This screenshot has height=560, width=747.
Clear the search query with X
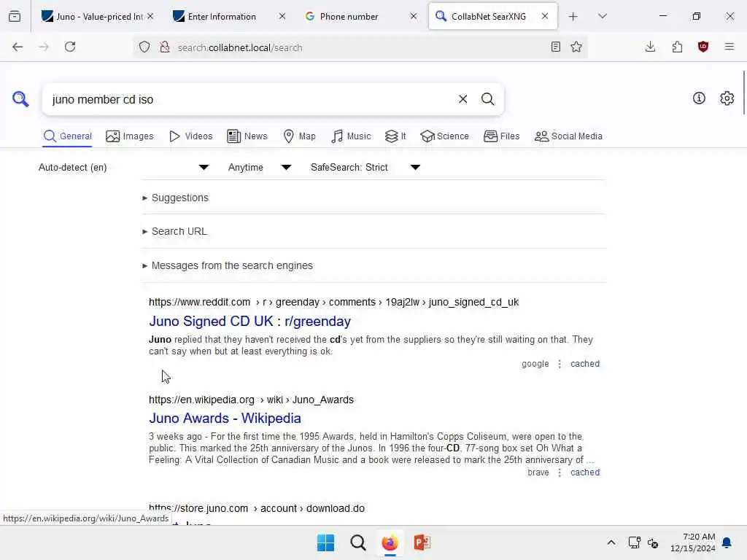[462, 99]
